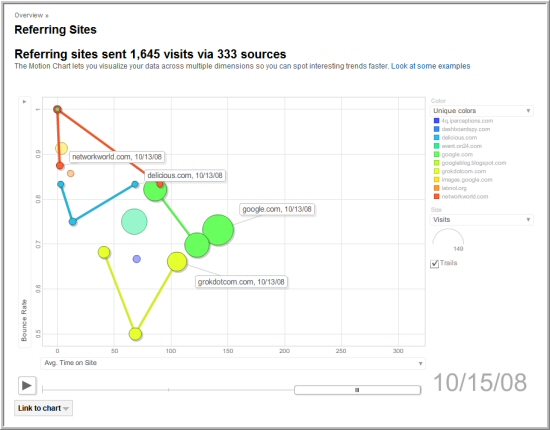Play the motion chart animation
Image resolution: width=550 pixels, height=430 pixels.
pos(27,385)
